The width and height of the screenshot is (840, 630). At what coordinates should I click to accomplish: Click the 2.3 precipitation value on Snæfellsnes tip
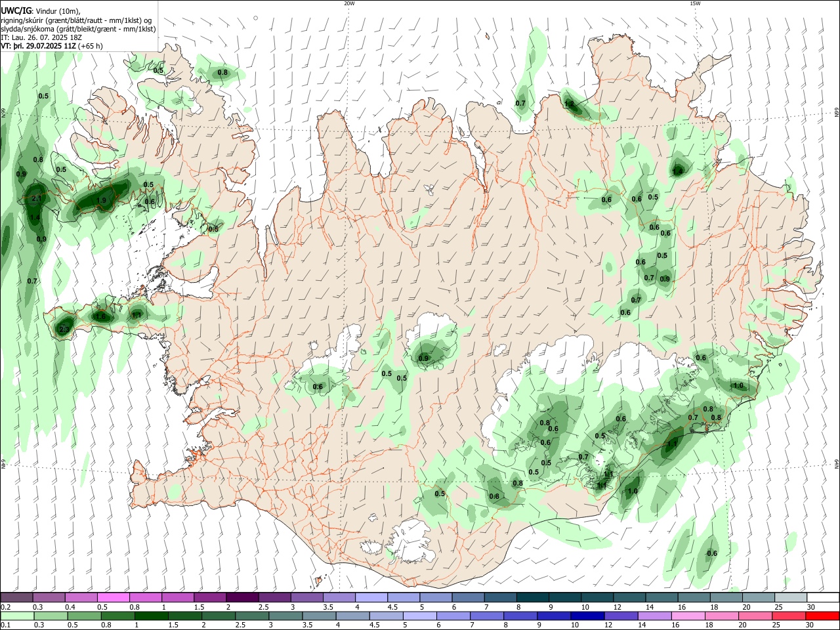click(64, 329)
